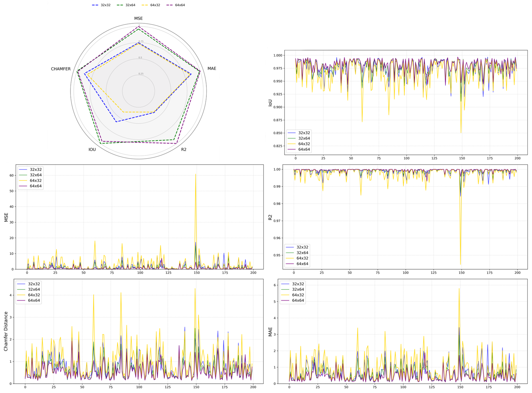Screen dimensions: 532x393
Task: Click the 64x64 legend entry in MSE plot
Action: click(x=36, y=186)
